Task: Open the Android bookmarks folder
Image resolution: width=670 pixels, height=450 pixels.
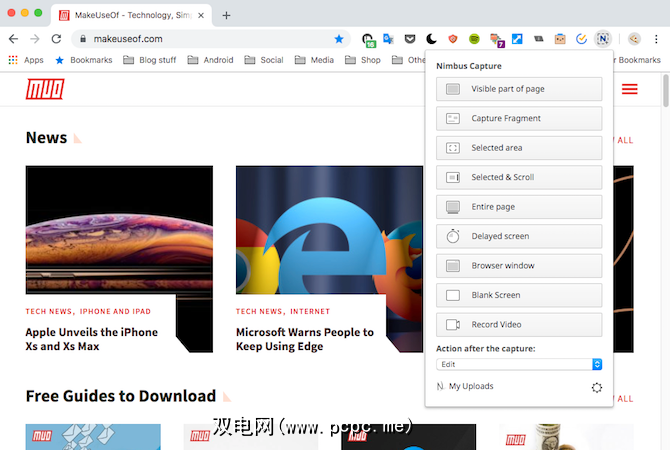Action: tap(210, 60)
